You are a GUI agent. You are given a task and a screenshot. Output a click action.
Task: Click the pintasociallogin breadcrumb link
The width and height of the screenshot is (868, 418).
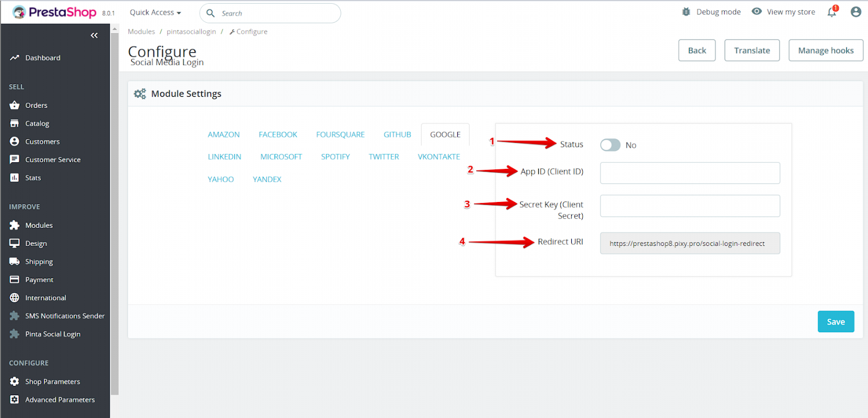point(191,31)
